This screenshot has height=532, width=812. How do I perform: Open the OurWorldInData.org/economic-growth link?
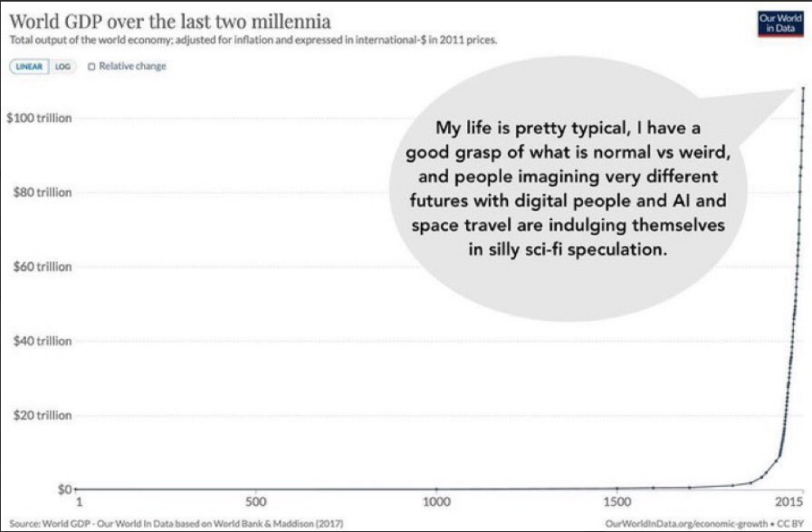pyautogui.click(x=686, y=524)
